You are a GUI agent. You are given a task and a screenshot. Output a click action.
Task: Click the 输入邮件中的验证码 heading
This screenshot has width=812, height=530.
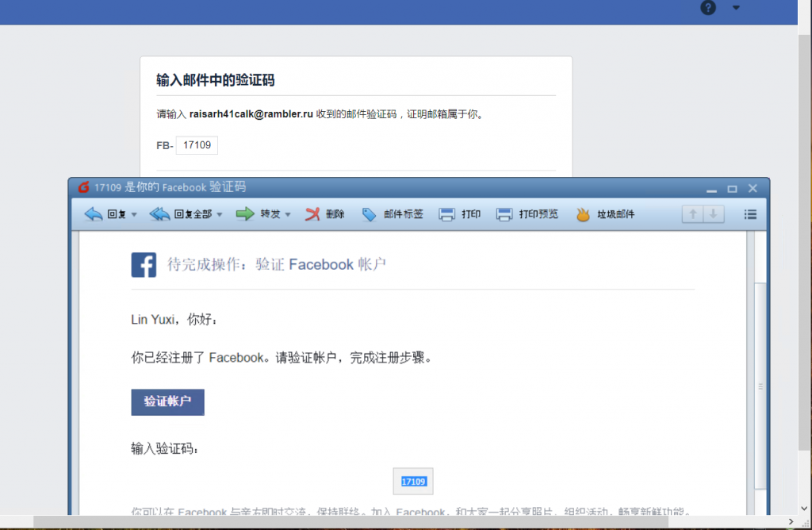(216, 80)
